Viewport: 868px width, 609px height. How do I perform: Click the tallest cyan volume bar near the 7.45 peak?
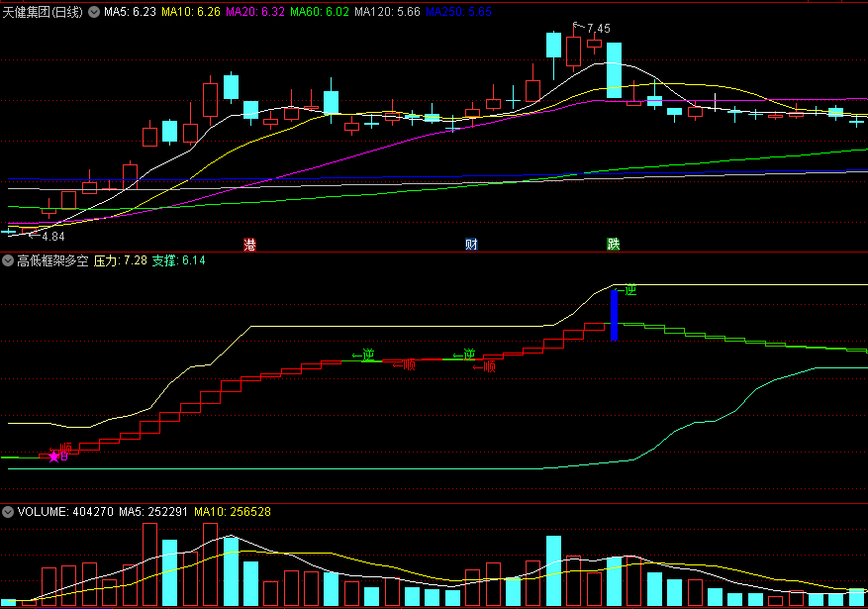[553, 570]
